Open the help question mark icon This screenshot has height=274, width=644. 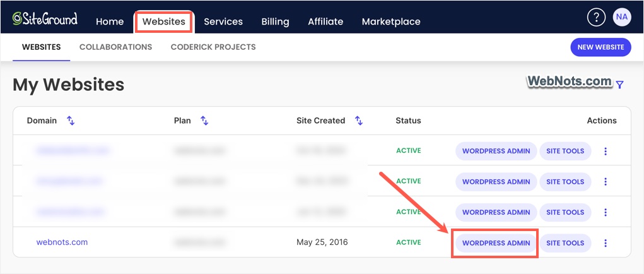596,17
